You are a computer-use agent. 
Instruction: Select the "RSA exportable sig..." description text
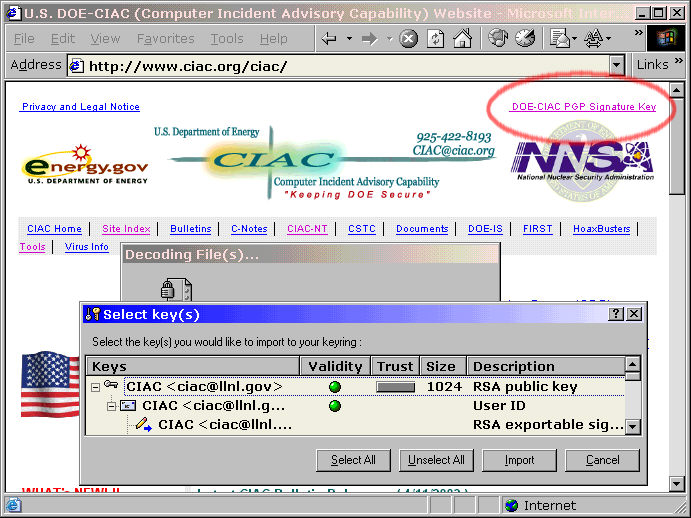[548, 425]
